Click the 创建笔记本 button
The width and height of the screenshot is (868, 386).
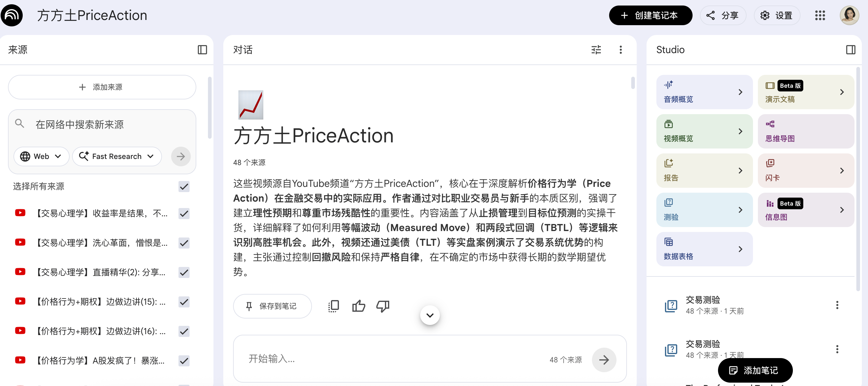(650, 16)
